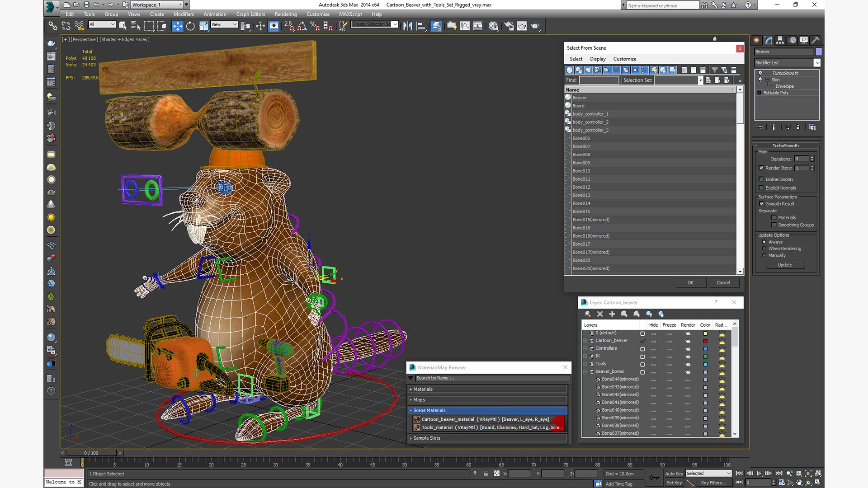Toggle Display Cameras filter in Select From Scene
This screenshot has width=868, height=488.
pos(598,70)
